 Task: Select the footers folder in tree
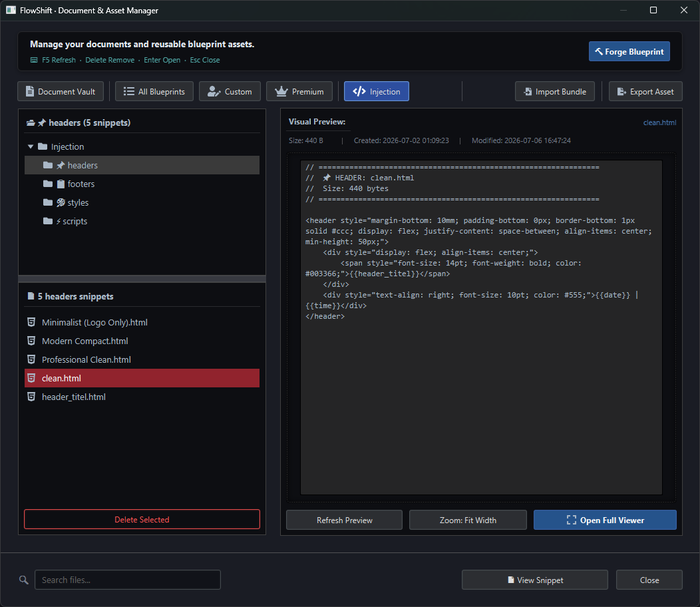142,184
